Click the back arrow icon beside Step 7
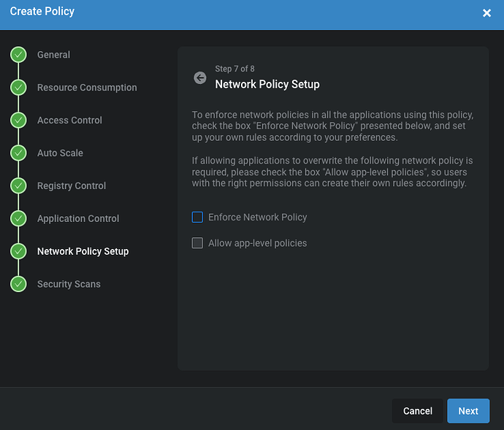 tap(200, 77)
